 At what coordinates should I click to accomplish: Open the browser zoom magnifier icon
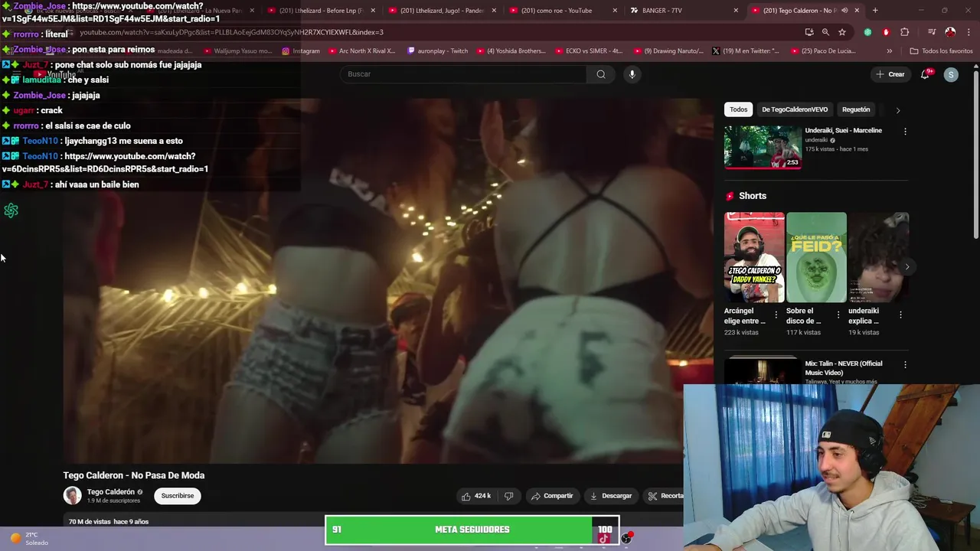click(x=825, y=32)
